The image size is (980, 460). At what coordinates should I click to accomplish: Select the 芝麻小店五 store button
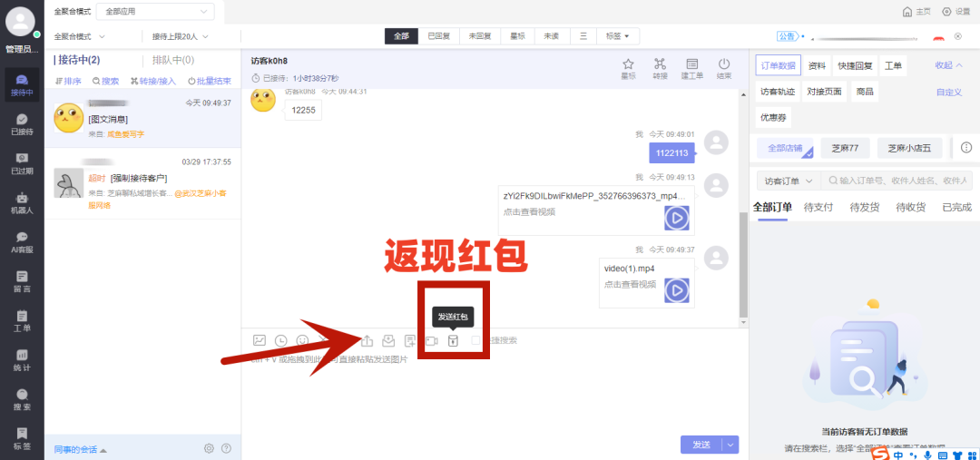tap(909, 148)
